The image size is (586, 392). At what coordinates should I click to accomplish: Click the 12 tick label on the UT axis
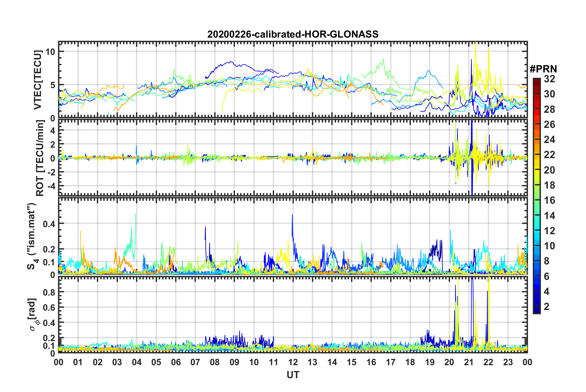coord(293,362)
